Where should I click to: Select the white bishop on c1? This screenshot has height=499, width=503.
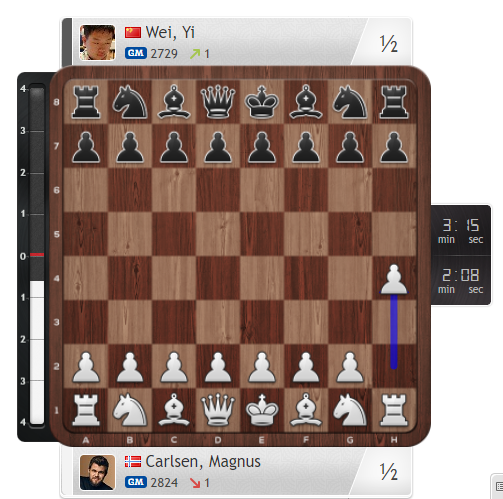(174, 410)
